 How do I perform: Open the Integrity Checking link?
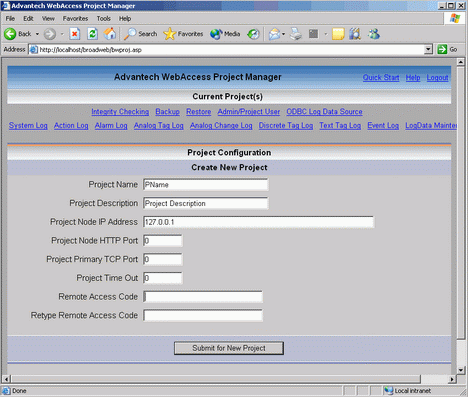pos(120,112)
